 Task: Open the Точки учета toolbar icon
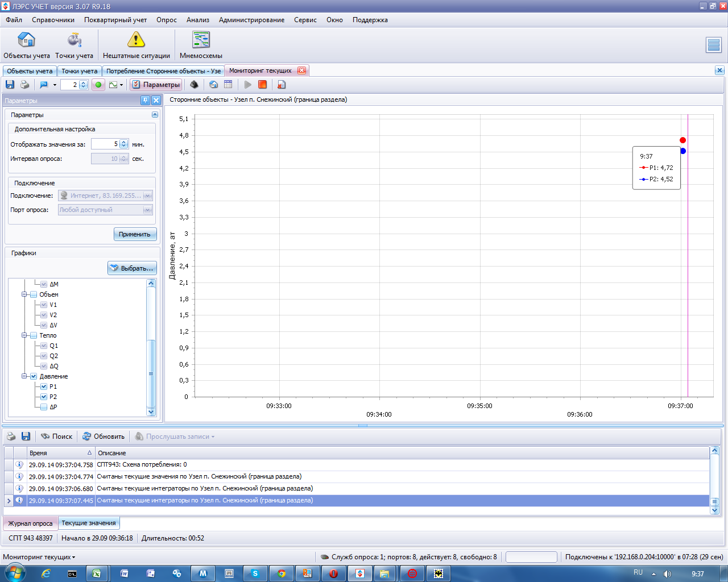tap(75, 45)
